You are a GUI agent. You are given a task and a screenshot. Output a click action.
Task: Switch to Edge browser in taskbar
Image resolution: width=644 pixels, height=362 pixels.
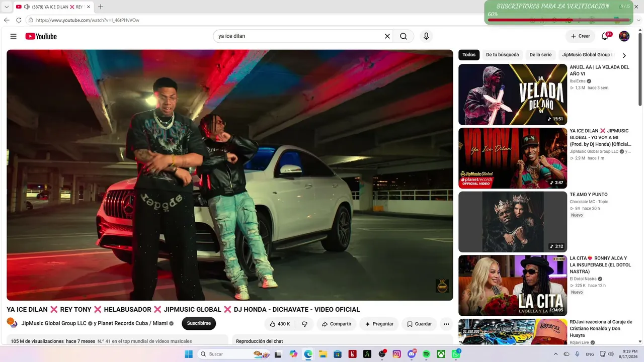(x=308, y=354)
